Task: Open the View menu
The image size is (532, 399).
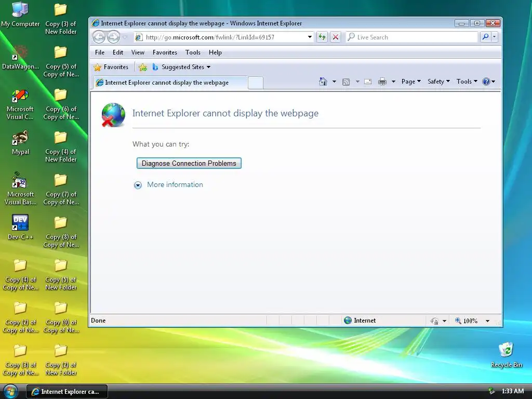Action: coord(138,52)
